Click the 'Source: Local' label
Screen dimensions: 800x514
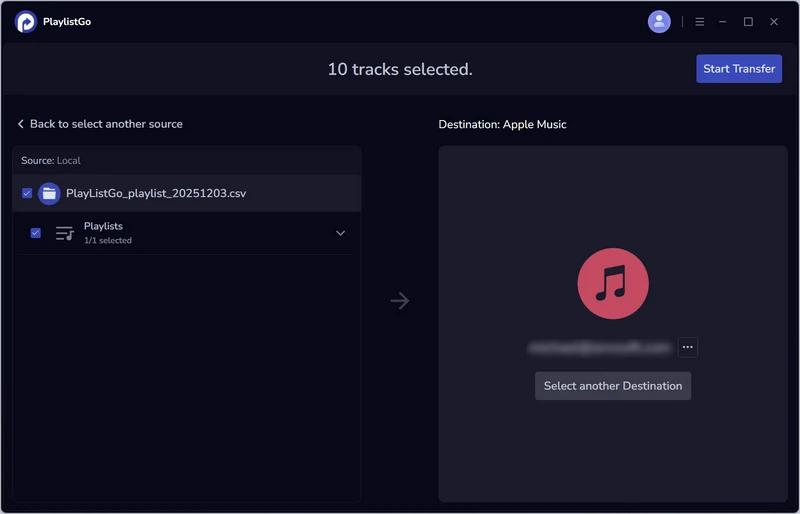51,160
